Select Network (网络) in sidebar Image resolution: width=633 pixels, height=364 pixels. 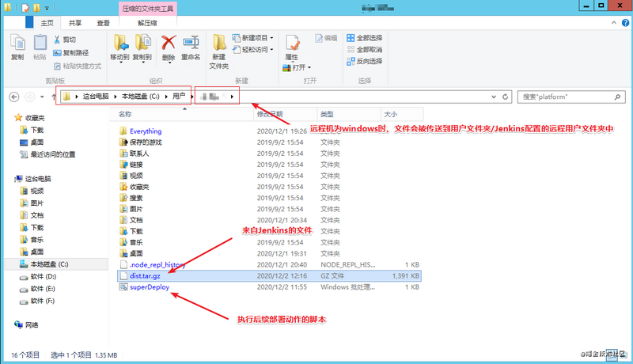click(x=27, y=325)
